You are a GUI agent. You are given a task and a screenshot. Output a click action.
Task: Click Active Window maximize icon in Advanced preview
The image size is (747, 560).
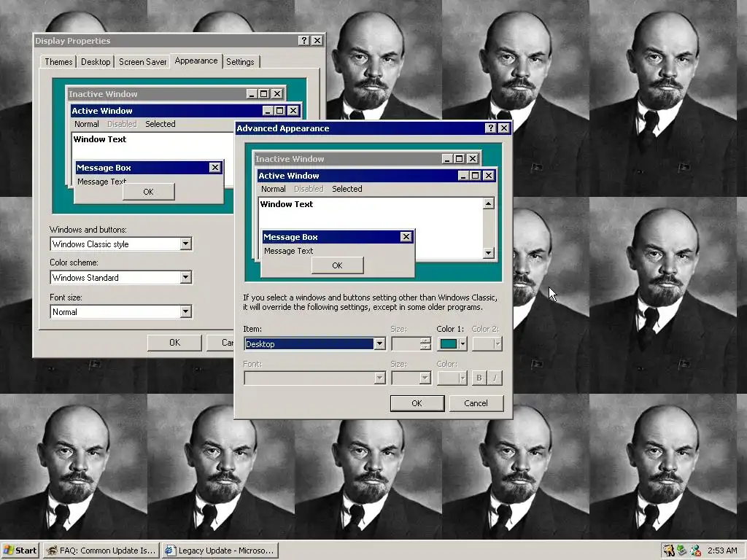tap(475, 176)
